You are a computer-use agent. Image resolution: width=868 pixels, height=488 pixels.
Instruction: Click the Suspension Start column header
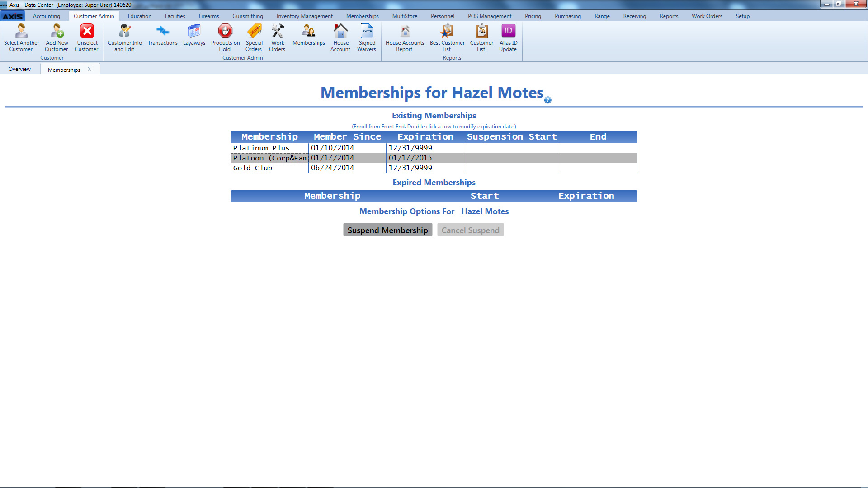[x=511, y=137]
